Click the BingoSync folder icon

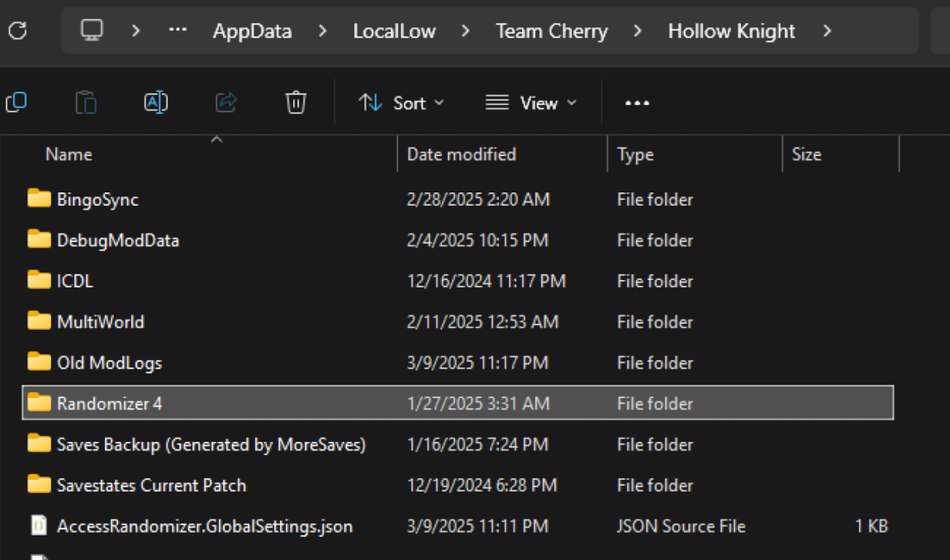coord(39,198)
